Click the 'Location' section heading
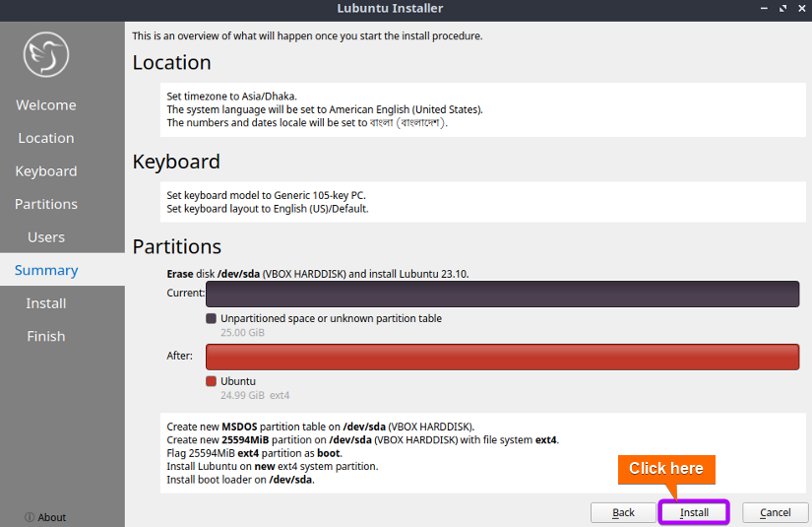The height and width of the screenshot is (527, 812). point(172,63)
